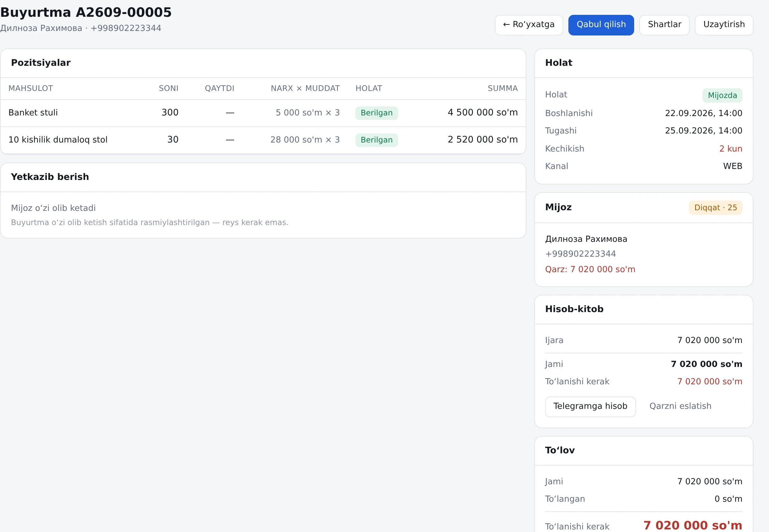The image size is (769, 532).
Task: Click the SUMMA column header
Action: click(x=503, y=88)
